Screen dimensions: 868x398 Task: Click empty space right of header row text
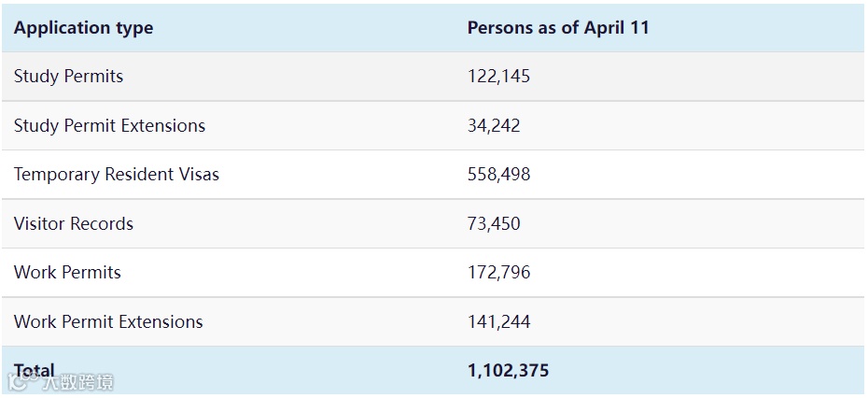pyautogui.click(x=756, y=28)
